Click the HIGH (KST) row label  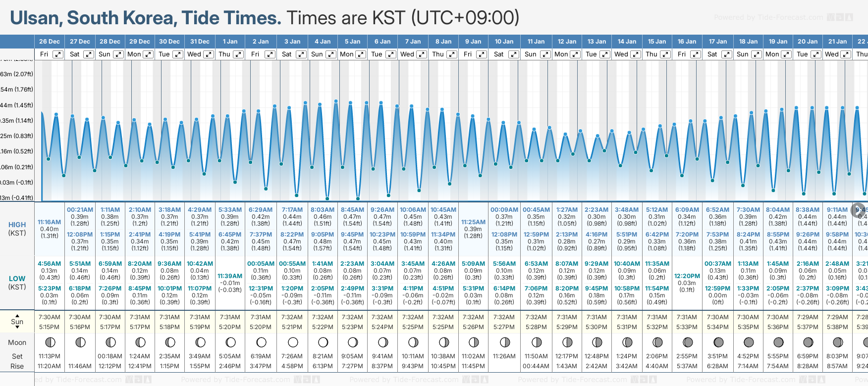17,229
